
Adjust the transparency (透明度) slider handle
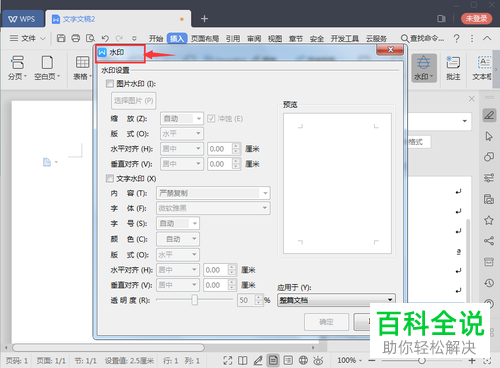tap(194, 300)
